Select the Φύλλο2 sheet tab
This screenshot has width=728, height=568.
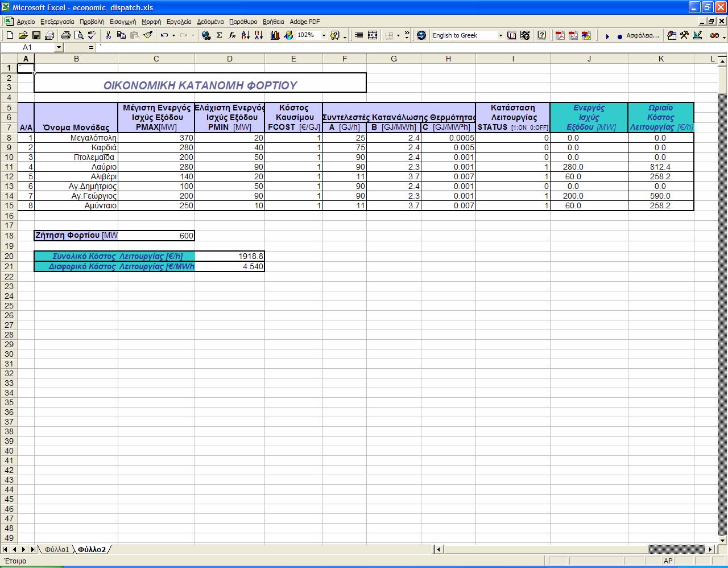[x=92, y=549]
